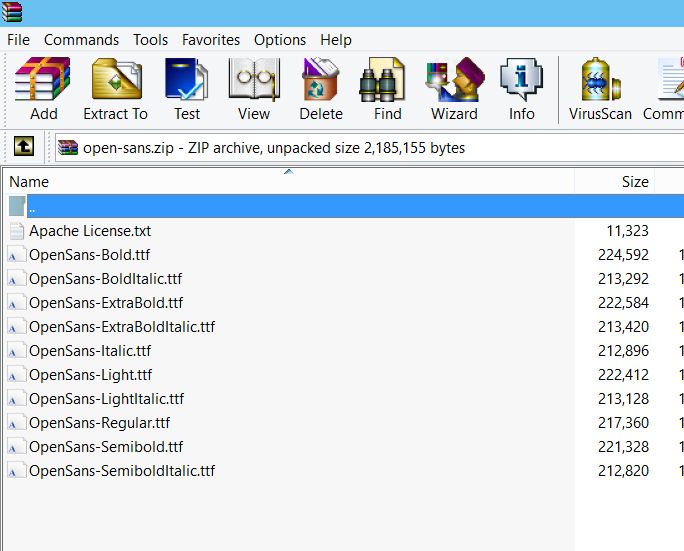Click the OpenSans-Italic.ttf font icon

(x=17, y=351)
